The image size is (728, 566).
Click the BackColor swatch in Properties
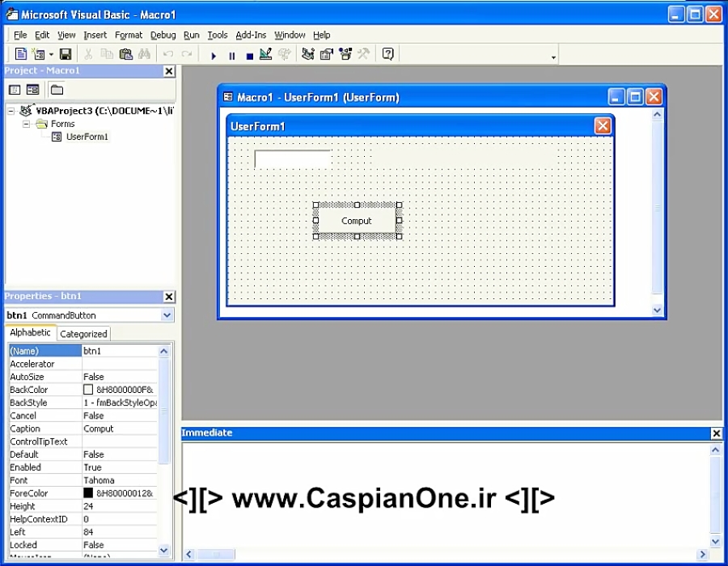pos(89,389)
